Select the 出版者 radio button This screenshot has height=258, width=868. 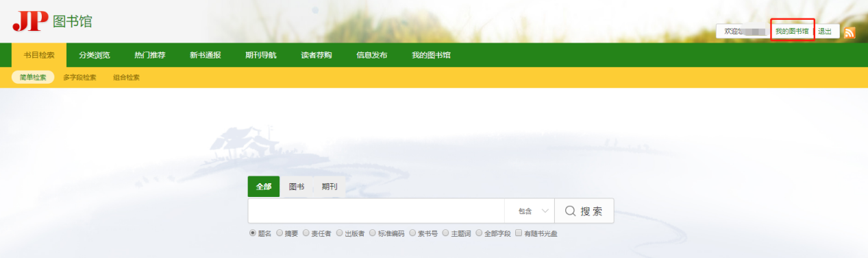click(x=339, y=233)
